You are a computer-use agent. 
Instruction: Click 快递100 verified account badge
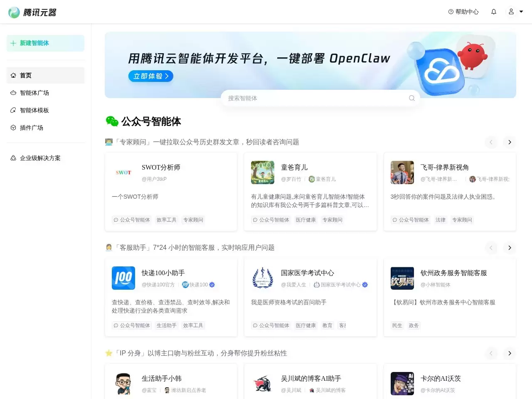tap(212, 285)
